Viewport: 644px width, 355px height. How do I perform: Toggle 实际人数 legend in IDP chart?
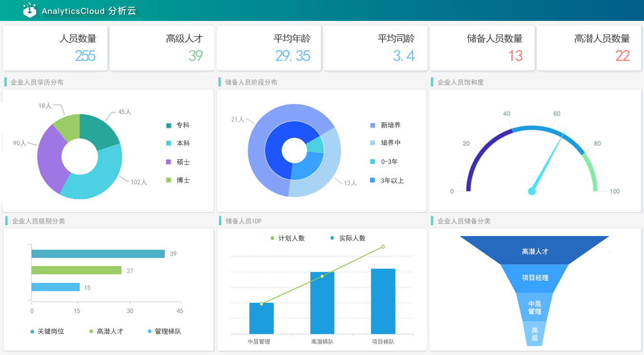point(348,238)
